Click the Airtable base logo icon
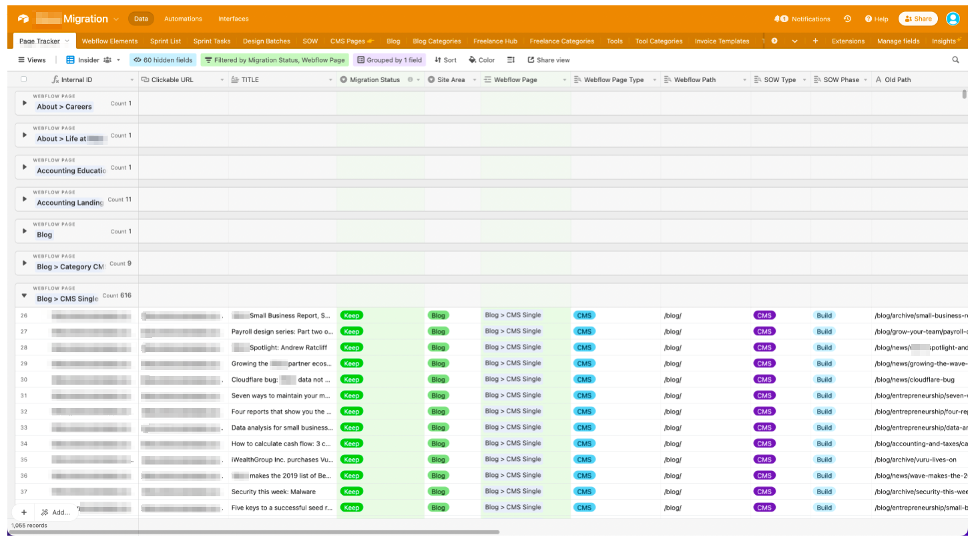The height and width of the screenshot is (549, 980). click(23, 19)
